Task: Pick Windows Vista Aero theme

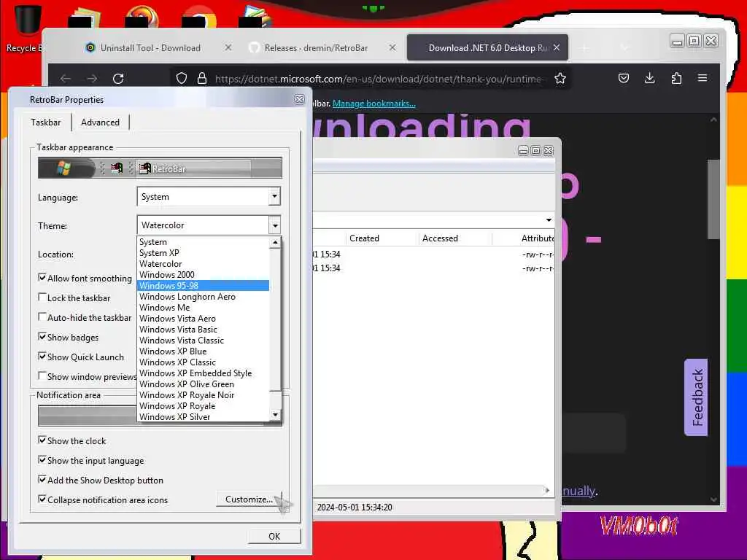Action: click(203, 319)
